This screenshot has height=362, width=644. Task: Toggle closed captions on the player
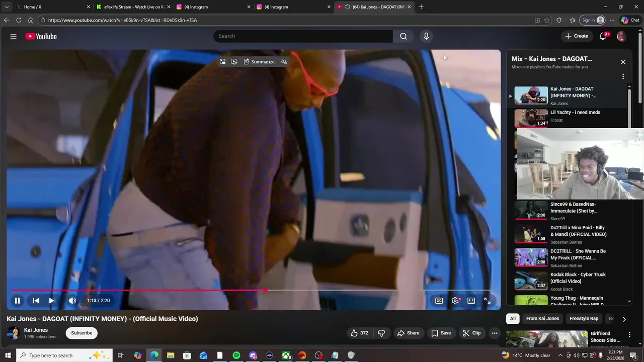point(439,301)
